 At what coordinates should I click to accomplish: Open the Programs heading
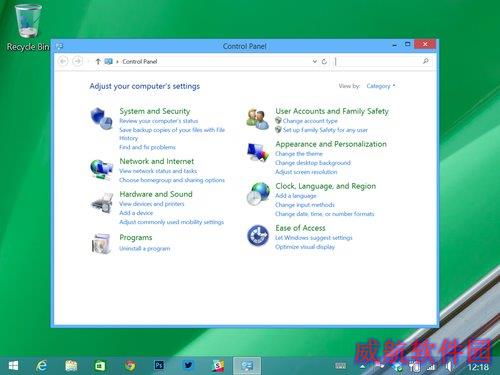tap(136, 237)
